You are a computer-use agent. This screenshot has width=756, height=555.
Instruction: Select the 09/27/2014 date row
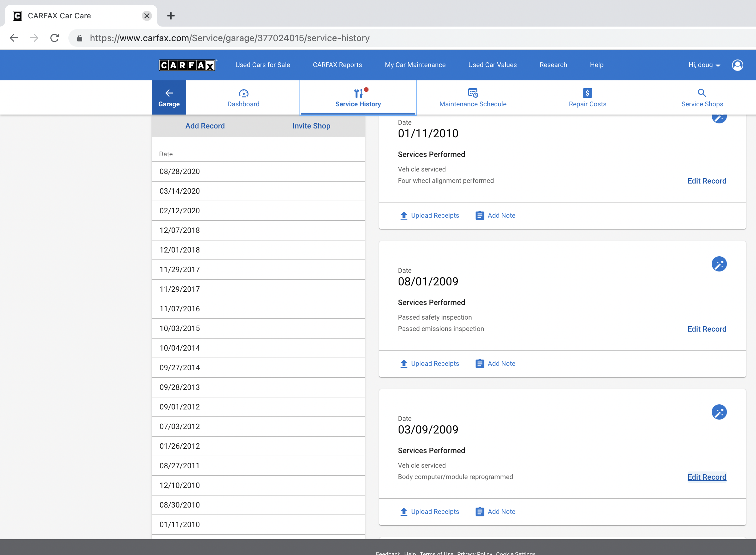[x=258, y=368]
